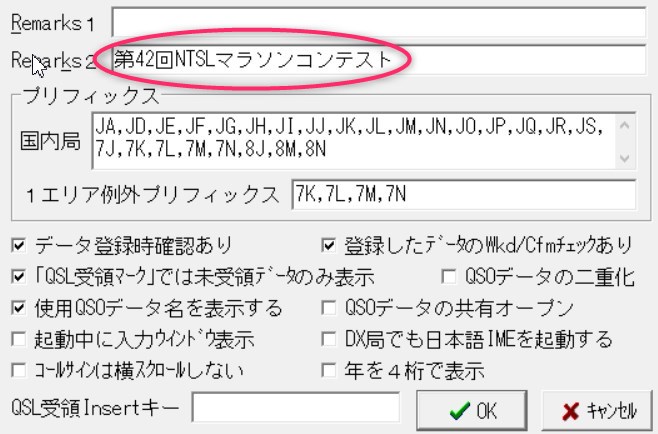Toggle the データ登録時確認あり checkbox
This screenshot has width=658, height=434.
(x=20, y=244)
